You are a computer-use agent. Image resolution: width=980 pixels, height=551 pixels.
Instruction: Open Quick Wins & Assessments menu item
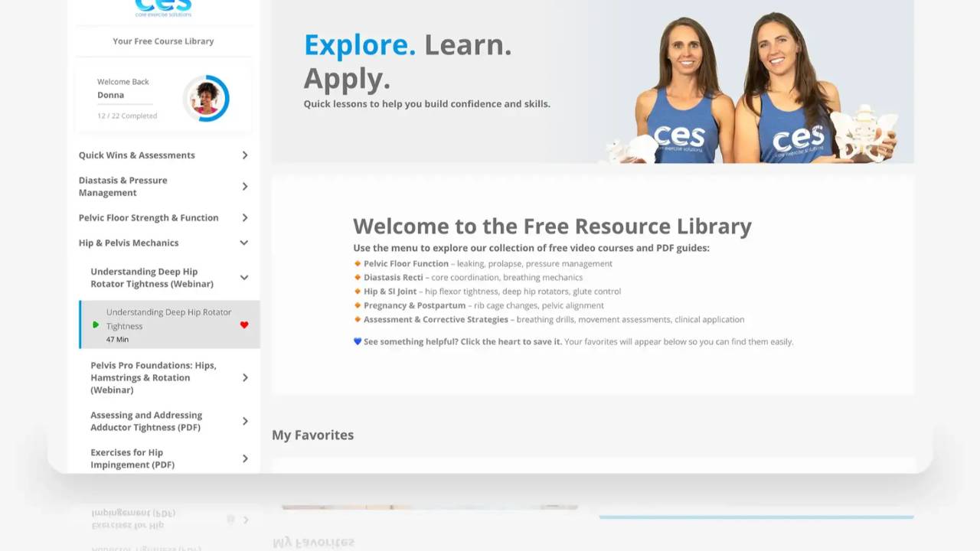pyautogui.click(x=137, y=155)
